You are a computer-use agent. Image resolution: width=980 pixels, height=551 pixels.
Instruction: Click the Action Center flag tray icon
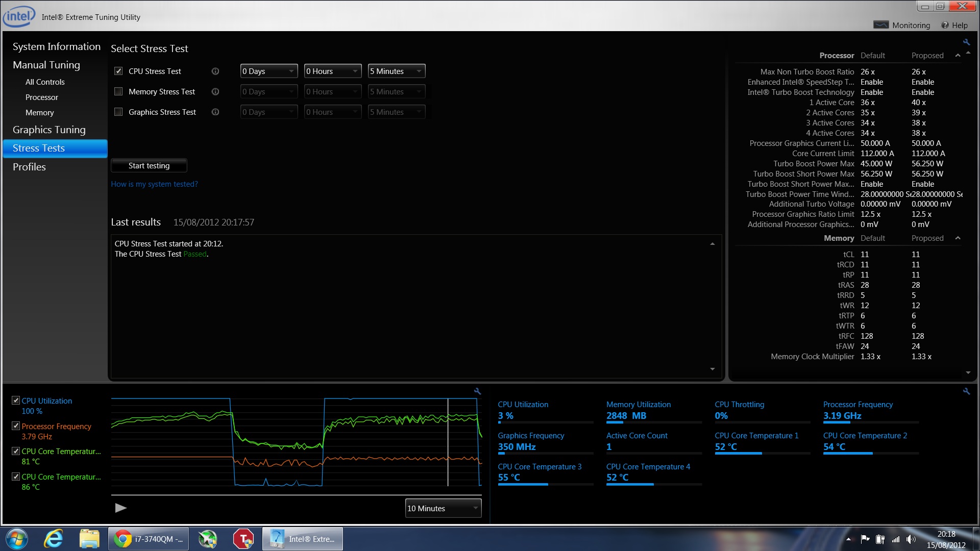click(865, 539)
